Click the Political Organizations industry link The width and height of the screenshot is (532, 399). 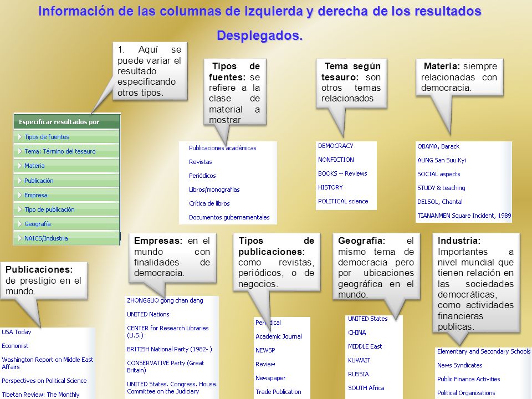click(x=466, y=393)
